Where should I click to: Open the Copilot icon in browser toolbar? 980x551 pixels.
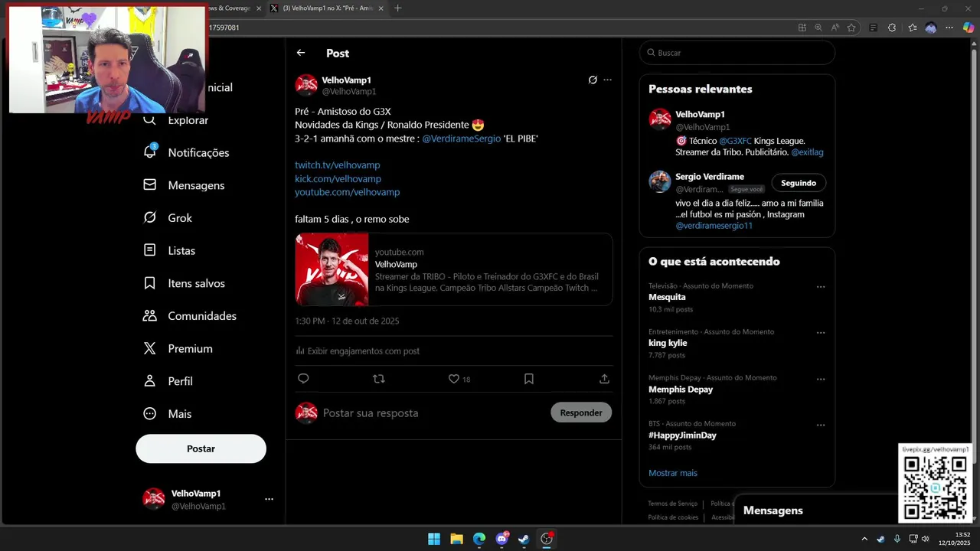pos(969,28)
